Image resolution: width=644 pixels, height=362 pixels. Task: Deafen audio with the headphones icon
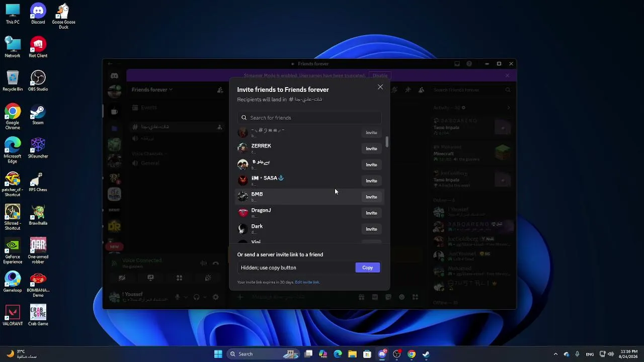tap(197, 297)
